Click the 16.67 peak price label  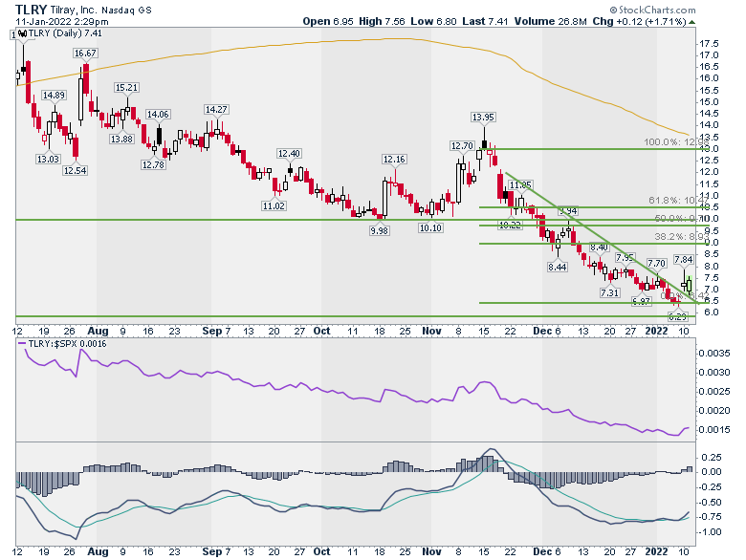click(85, 54)
